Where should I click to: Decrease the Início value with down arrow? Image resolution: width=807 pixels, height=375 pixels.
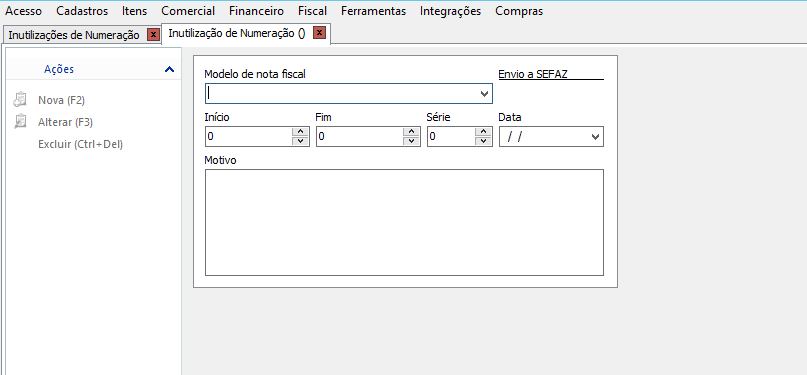click(300, 141)
